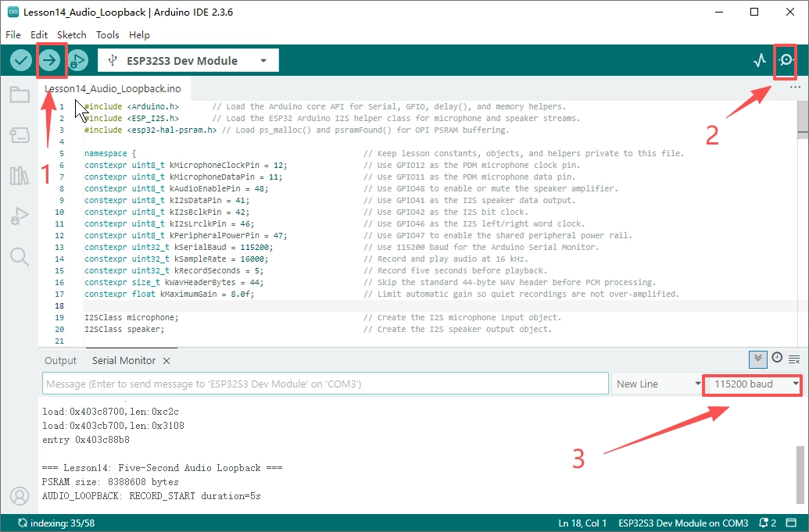Open the Edit menu

(x=39, y=34)
